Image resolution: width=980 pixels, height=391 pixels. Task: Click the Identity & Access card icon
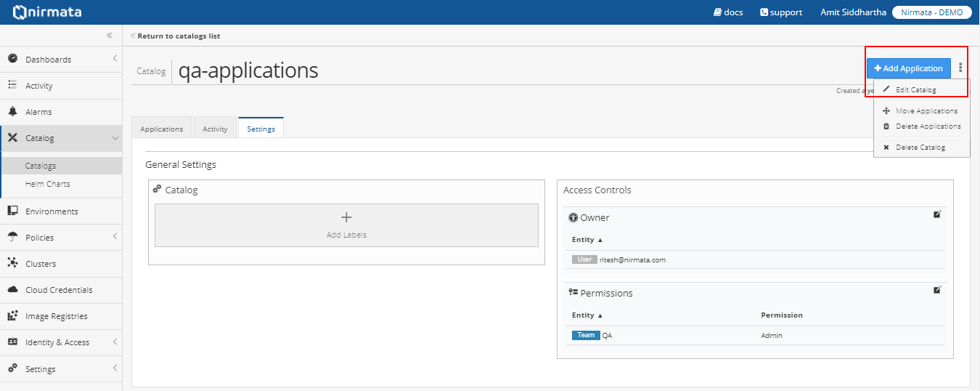pos(12,342)
